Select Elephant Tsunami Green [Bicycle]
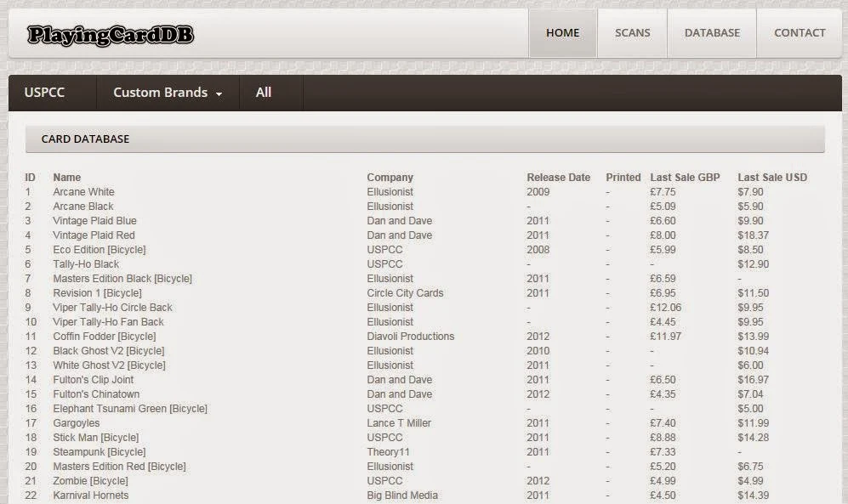Image resolution: width=848 pixels, height=504 pixels. (130, 409)
